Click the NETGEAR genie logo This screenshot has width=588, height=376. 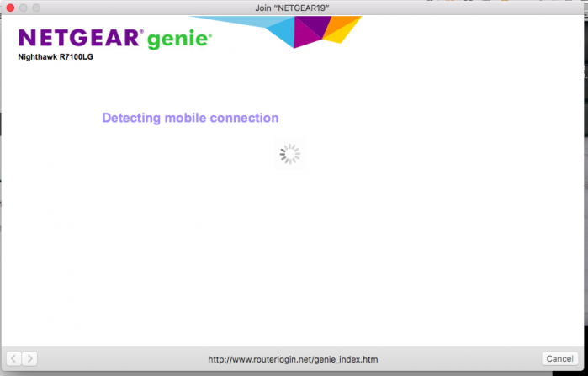point(115,39)
